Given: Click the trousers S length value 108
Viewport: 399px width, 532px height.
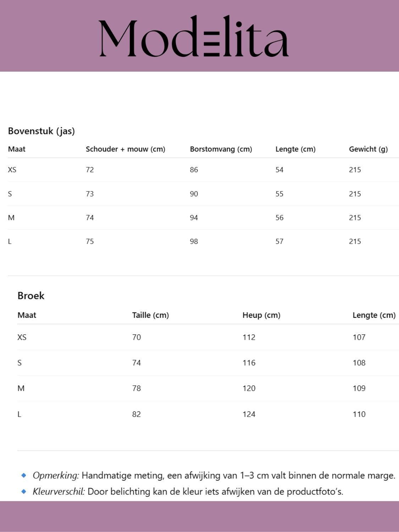Looking at the screenshot, I should pyautogui.click(x=359, y=363).
